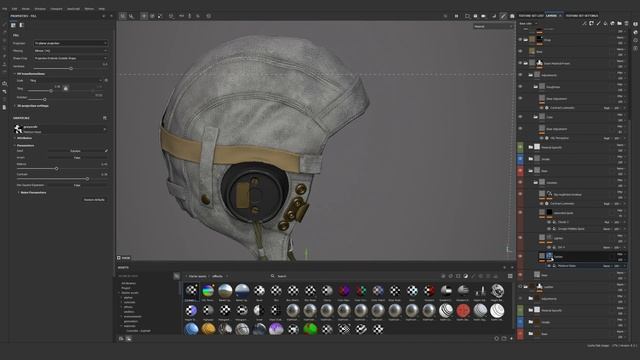Click second icon in right dock strip
Screen dimensions: 640x360
[x=636, y=32]
